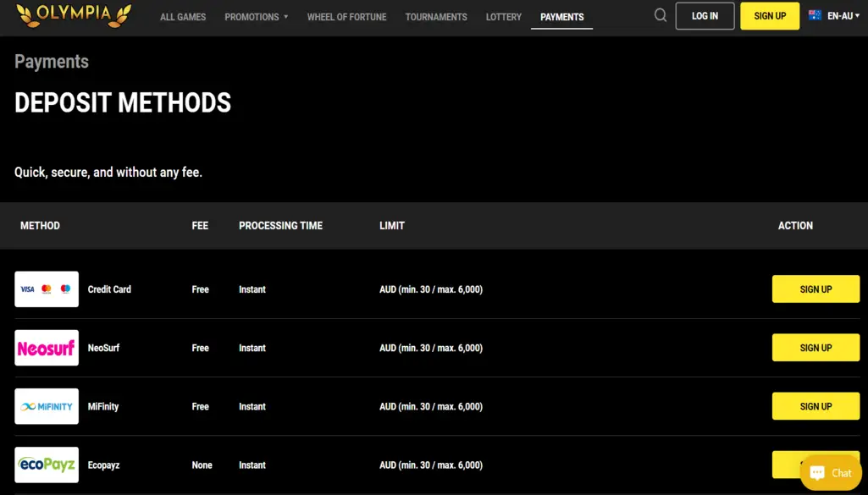Viewport: 868px width, 495px height.
Task: Click Sign Up in NeoSurf row
Action: click(x=816, y=348)
